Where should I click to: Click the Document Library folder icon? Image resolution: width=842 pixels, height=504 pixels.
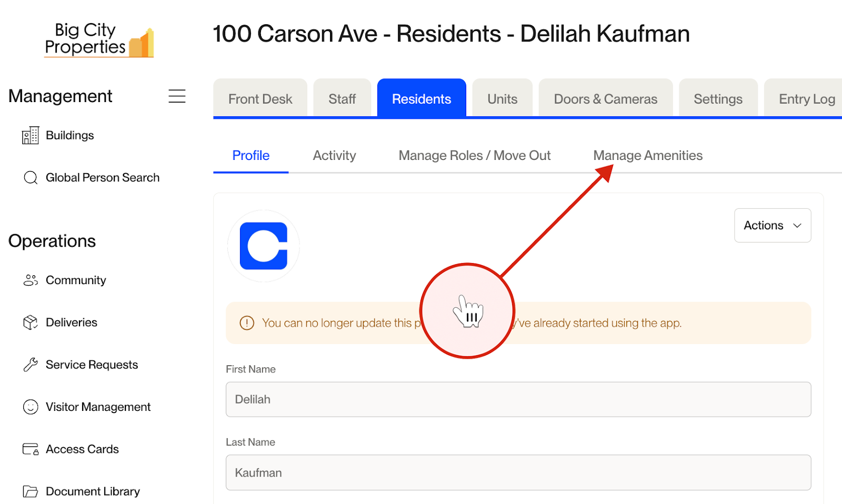(x=31, y=491)
